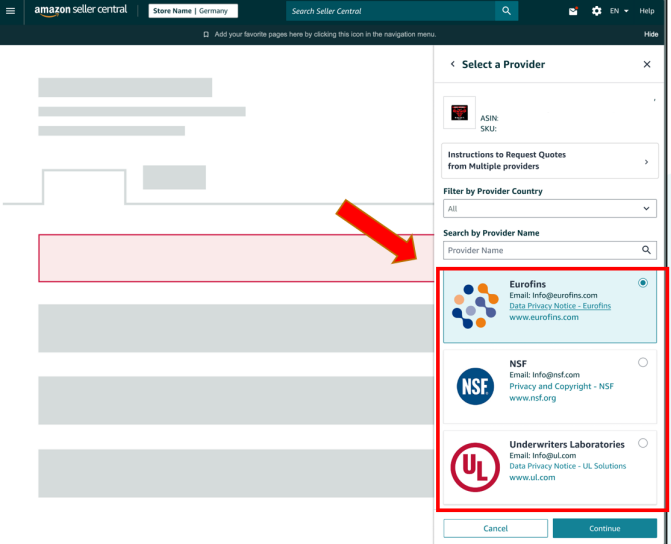
Task: Open the EN language dropdown
Action: point(619,11)
